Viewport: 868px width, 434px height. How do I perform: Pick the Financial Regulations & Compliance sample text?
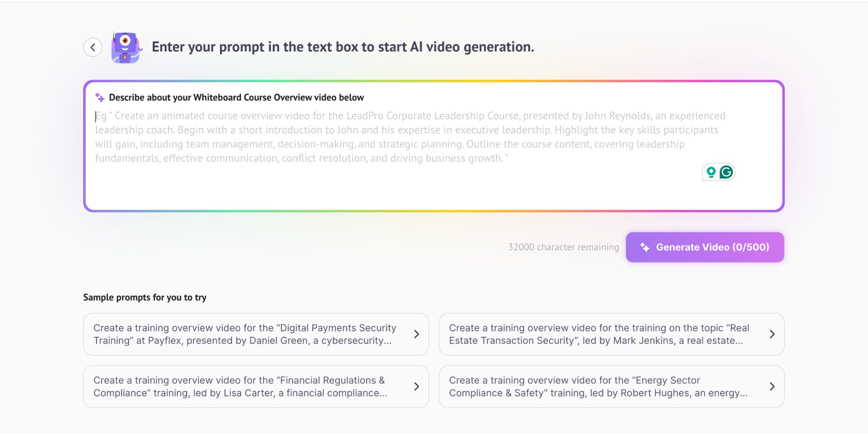[x=240, y=387]
